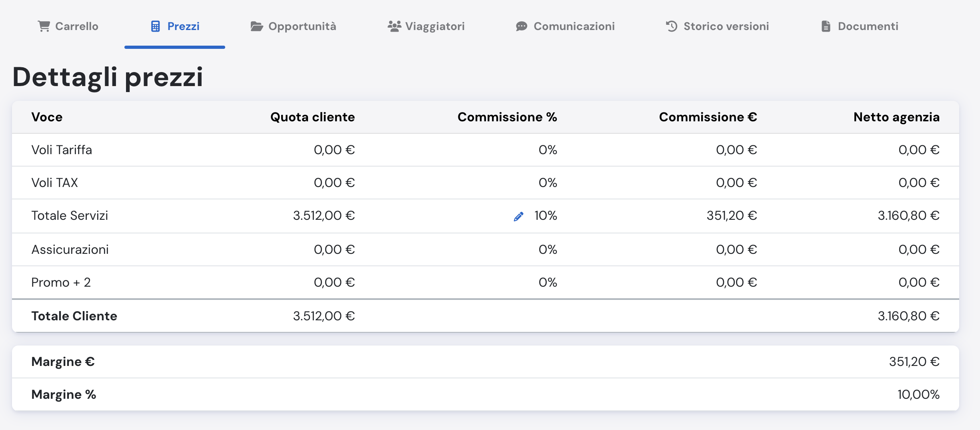Click Totale Servizi commission 351,20 €
This screenshot has height=430, width=980.
[x=732, y=215]
